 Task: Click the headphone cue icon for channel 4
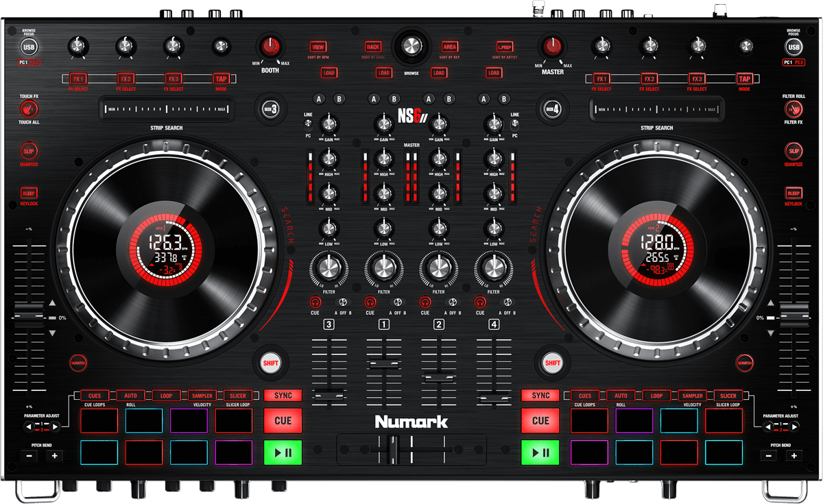click(x=480, y=302)
